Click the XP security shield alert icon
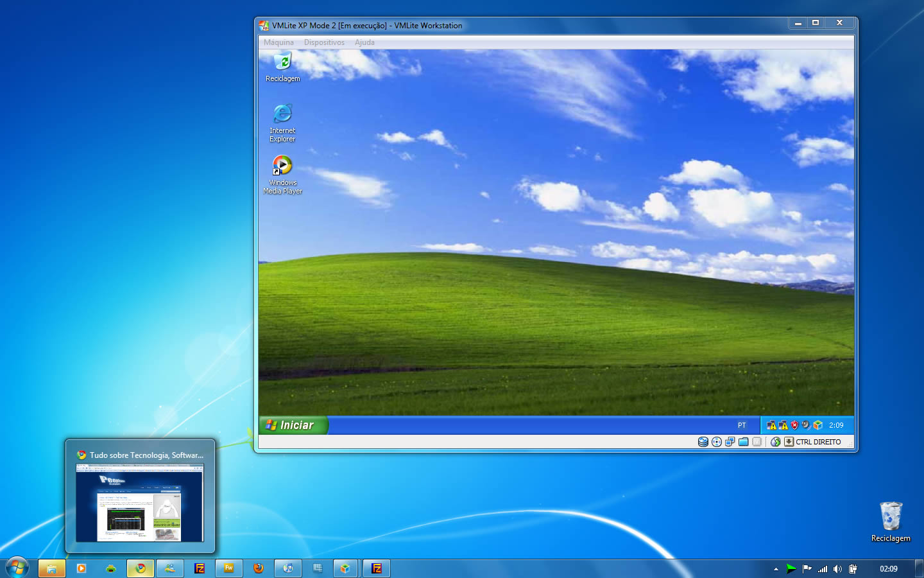This screenshot has height=578, width=924. [x=794, y=425]
